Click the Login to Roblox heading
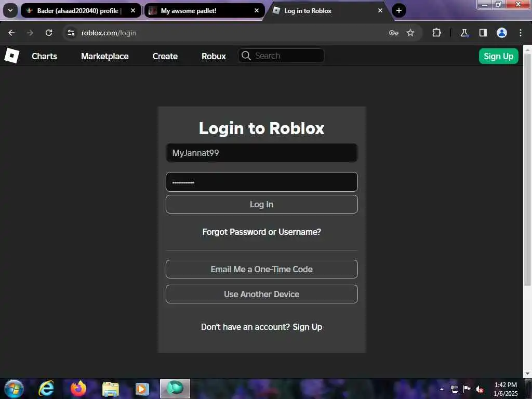 point(262,128)
